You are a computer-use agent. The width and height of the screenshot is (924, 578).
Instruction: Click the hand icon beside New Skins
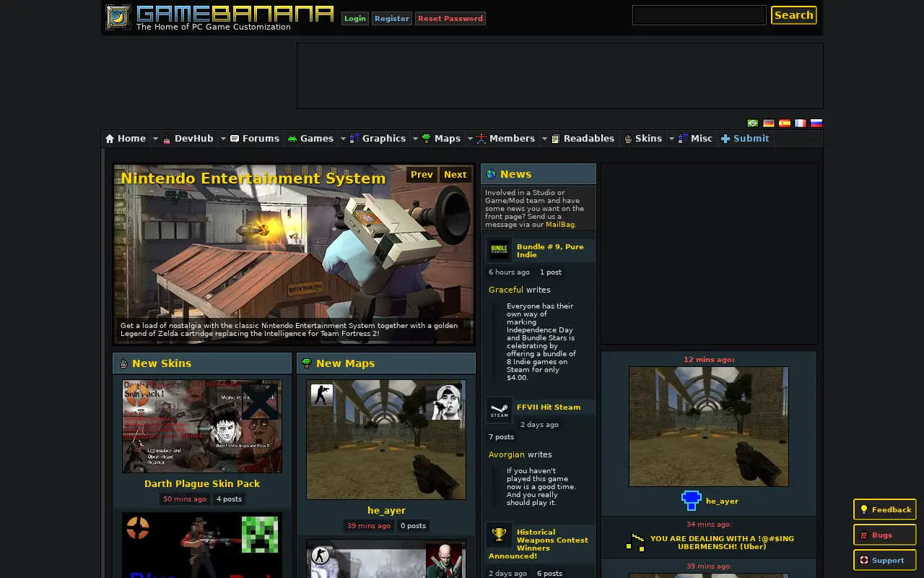point(123,363)
